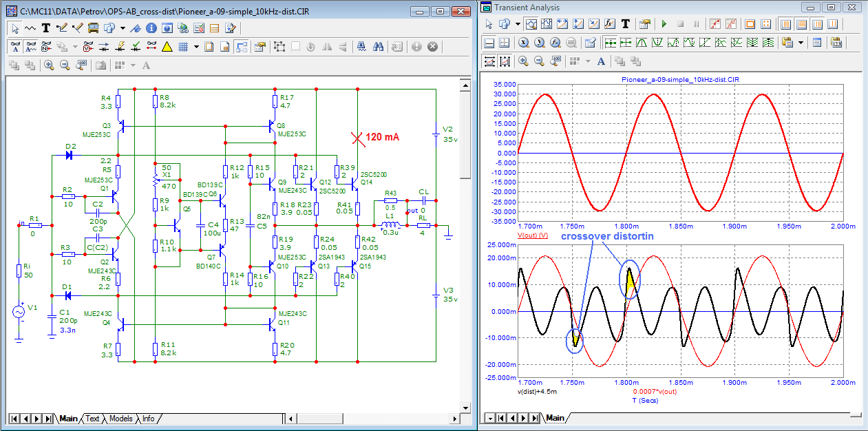Click the Go to X icon
The height and width of the screenshot is (431, 868).
[x=524, y=43]
